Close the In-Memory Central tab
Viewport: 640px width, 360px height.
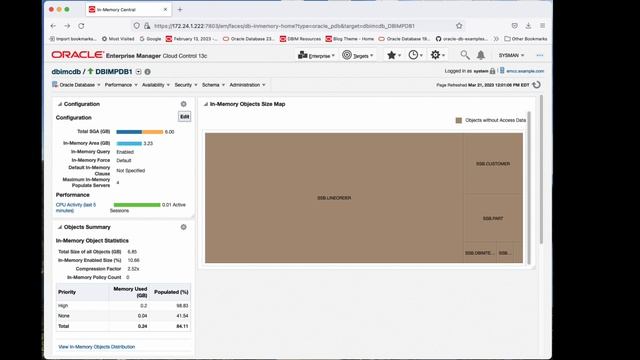click(165, 9)
